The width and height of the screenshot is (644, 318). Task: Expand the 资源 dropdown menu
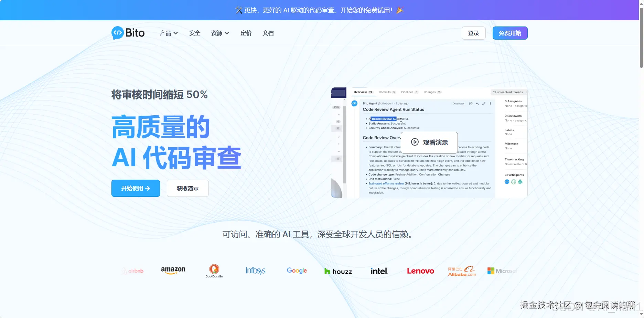pos(220,33)
